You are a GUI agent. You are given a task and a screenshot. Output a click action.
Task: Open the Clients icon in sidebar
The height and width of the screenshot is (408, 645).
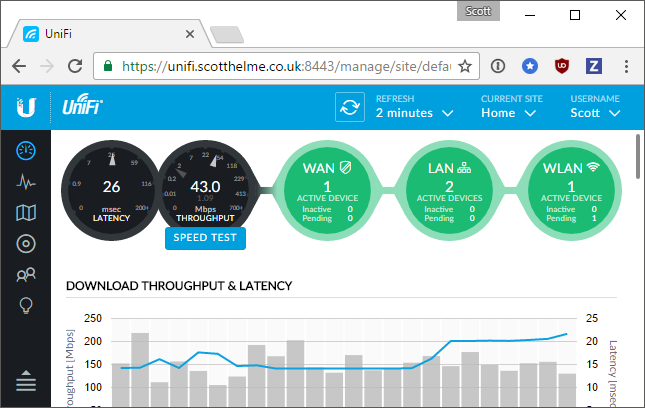click(26, 275)
